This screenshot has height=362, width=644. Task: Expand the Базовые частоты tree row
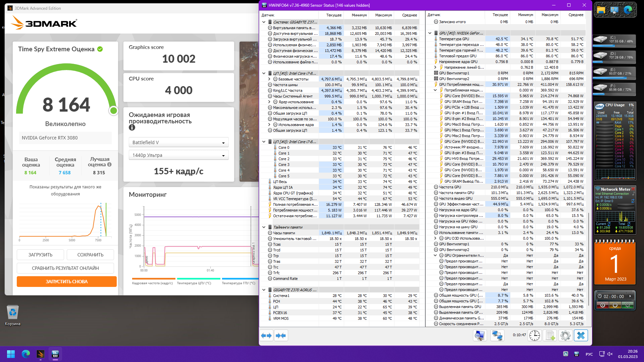(269, 79)
